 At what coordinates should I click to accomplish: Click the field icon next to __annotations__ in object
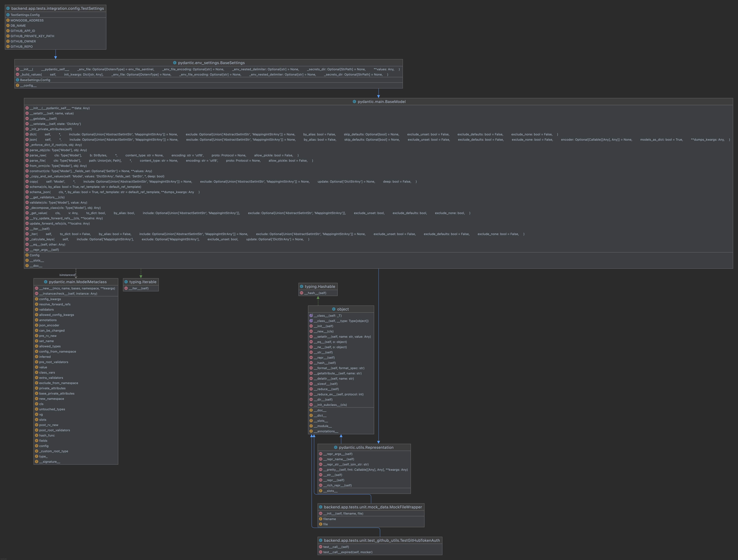coord(311,431)
